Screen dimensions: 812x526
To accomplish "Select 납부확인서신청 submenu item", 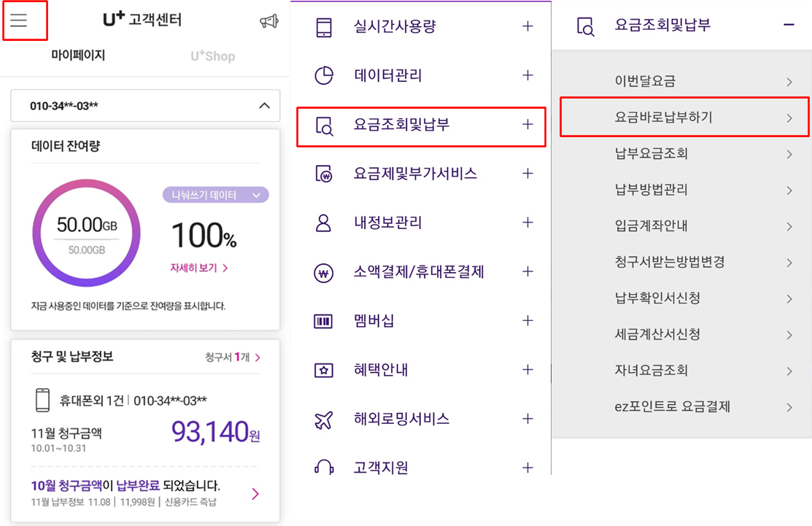I will 682,298.
